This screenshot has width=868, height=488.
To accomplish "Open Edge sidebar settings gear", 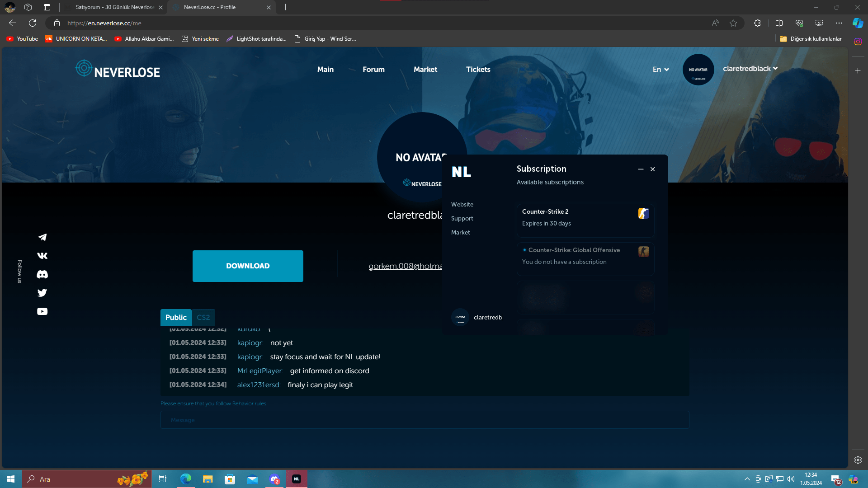I will (x=858, y=460).
